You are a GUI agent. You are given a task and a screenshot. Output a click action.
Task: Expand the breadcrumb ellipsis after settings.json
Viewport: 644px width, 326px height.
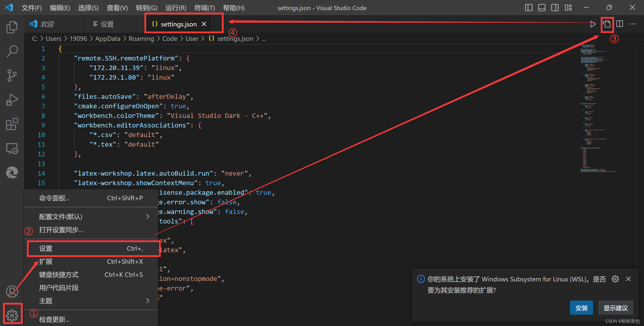click(x=264, y=38)
